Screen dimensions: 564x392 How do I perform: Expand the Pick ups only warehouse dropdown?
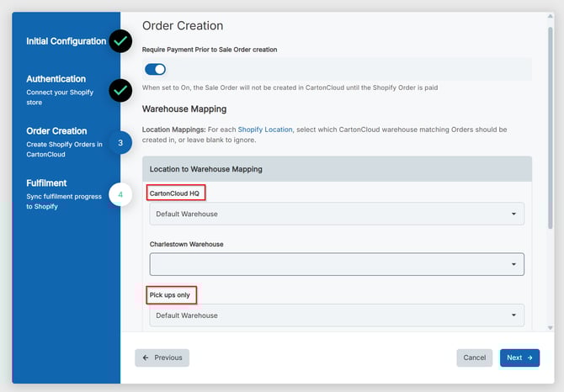(337, 315)
